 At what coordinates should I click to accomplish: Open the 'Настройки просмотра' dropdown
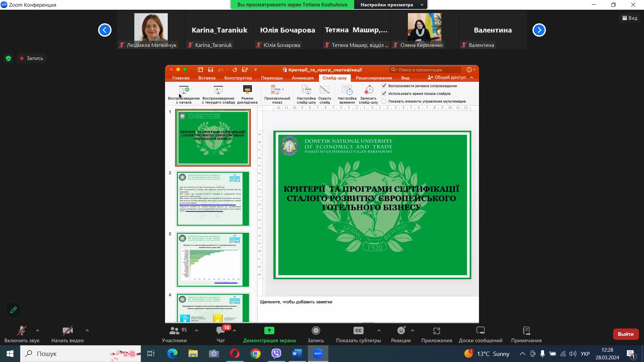(390, 5)
